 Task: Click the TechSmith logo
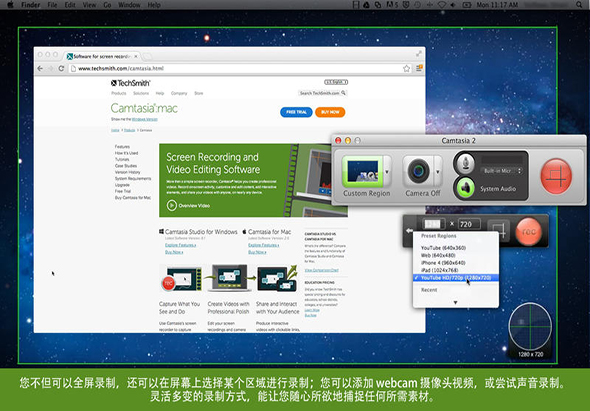click(x=131, y=83)
